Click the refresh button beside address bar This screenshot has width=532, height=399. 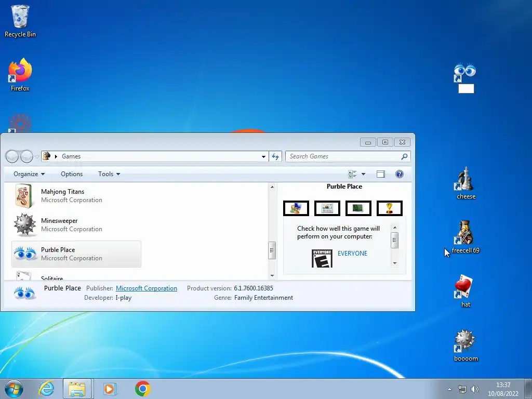point(275,156)
